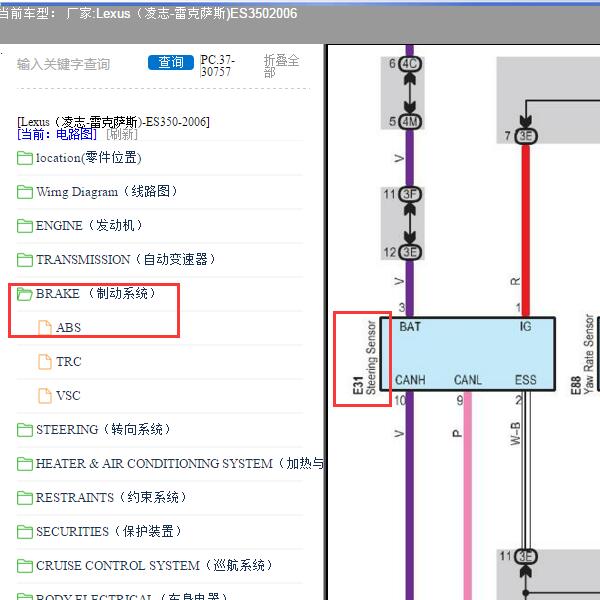Open the TRC document icon
This screenshot has height=600, width=600.
click(45, 362)
